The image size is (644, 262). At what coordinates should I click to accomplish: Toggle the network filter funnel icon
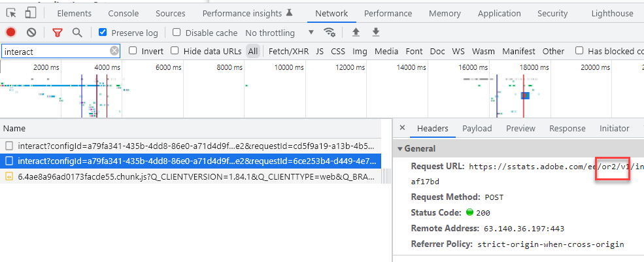coord(58,33)
